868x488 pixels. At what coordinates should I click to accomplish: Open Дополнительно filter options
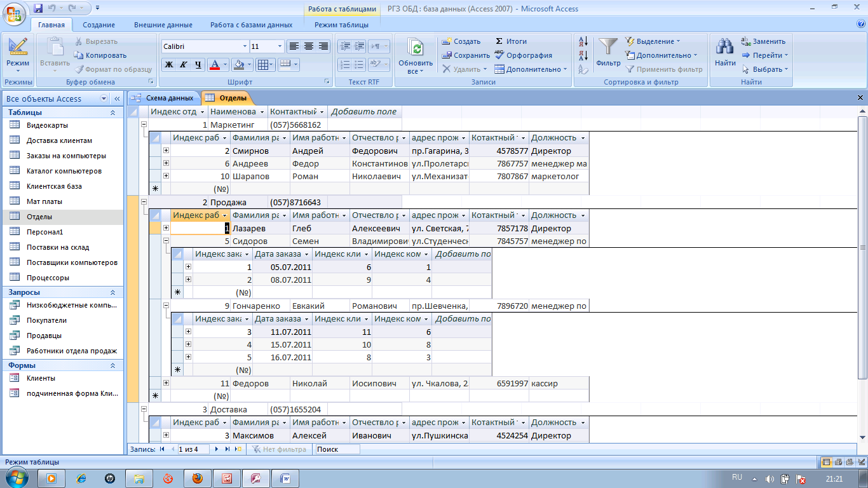[x=661, y=55]
